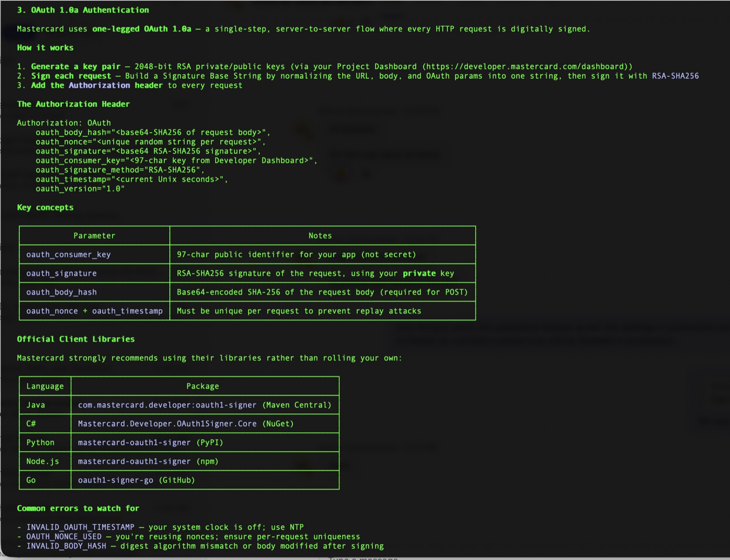Click the 'Parameter' table column header
This screenshot has height=560, width=730.
point(94,236)
